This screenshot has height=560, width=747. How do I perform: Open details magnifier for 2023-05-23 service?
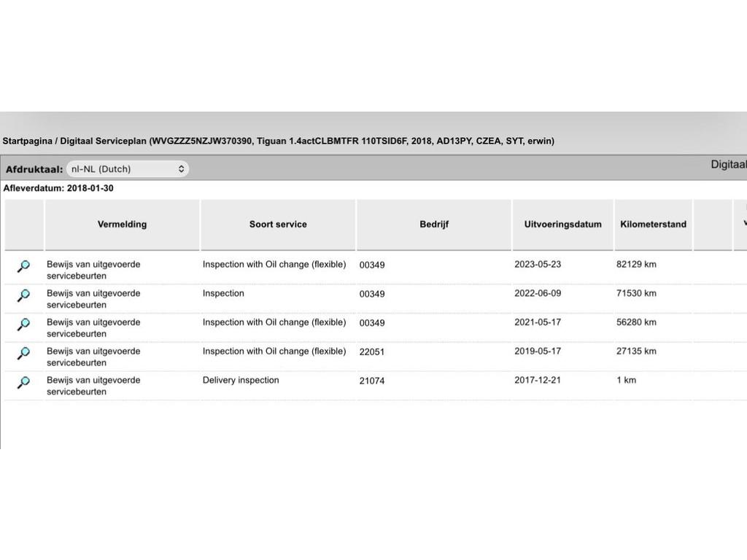(x=23, y=266)
